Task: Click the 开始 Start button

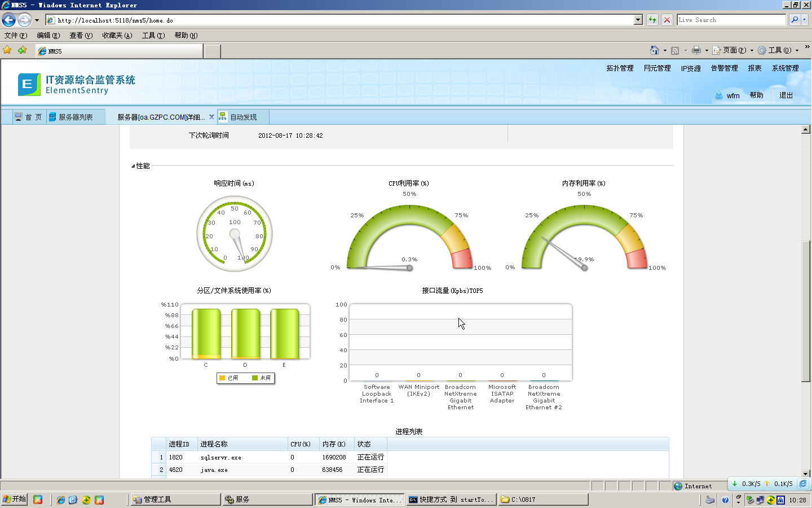Action: (x=15, y=500)
